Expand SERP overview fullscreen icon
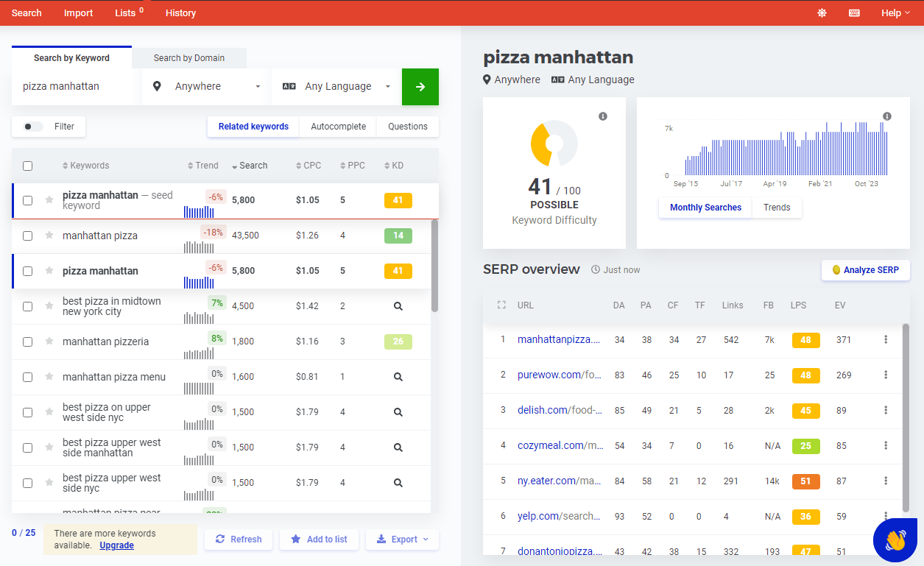 pyautogui.click(x=501, y=305)
